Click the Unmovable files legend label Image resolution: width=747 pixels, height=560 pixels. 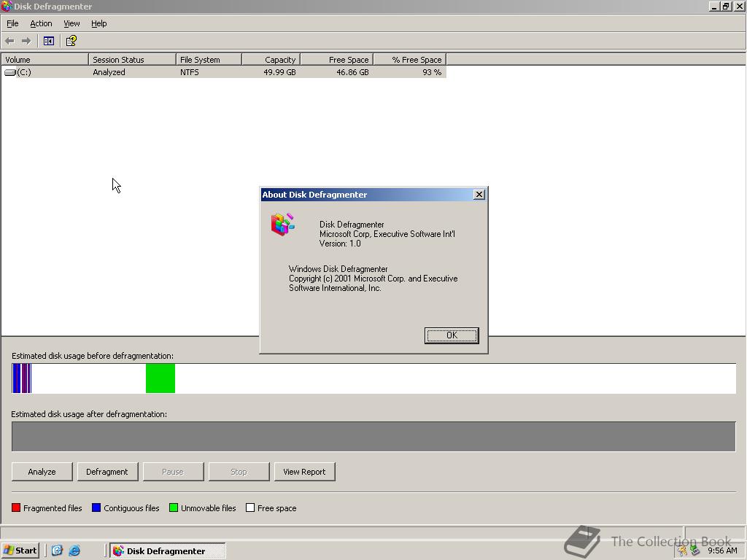pos(208,508)
